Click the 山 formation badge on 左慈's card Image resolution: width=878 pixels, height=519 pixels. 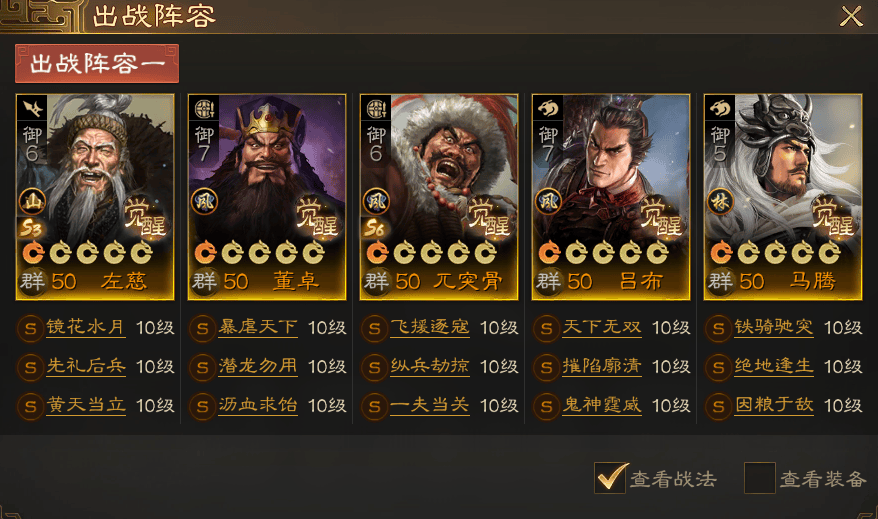[32, 202]
